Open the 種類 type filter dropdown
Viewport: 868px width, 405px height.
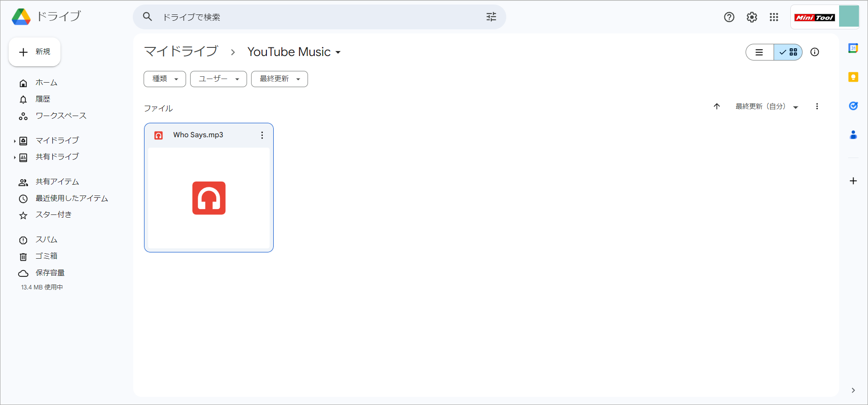click(x=165, y=79)
